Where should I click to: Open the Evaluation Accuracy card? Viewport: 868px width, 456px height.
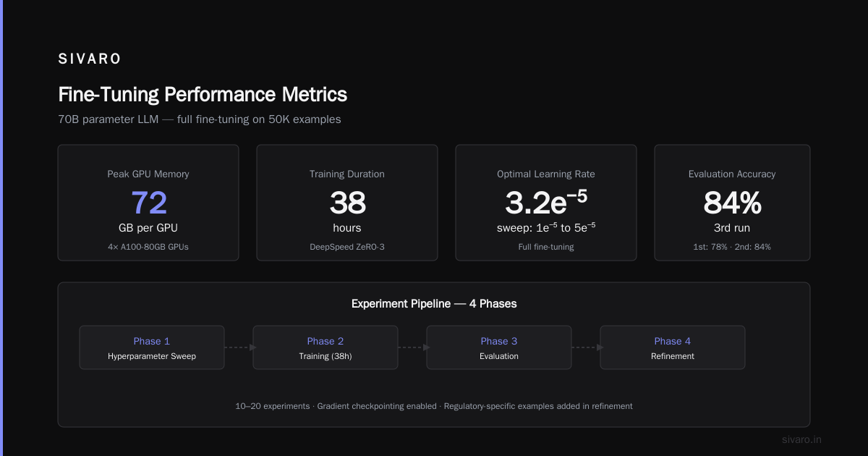click(x=732, y=203)
